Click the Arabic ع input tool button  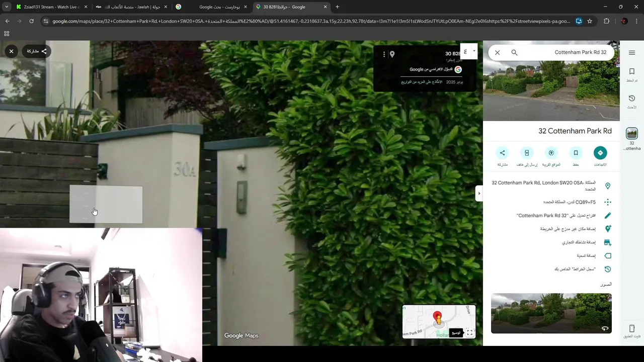pyautogui.click(x=465, y=51)
